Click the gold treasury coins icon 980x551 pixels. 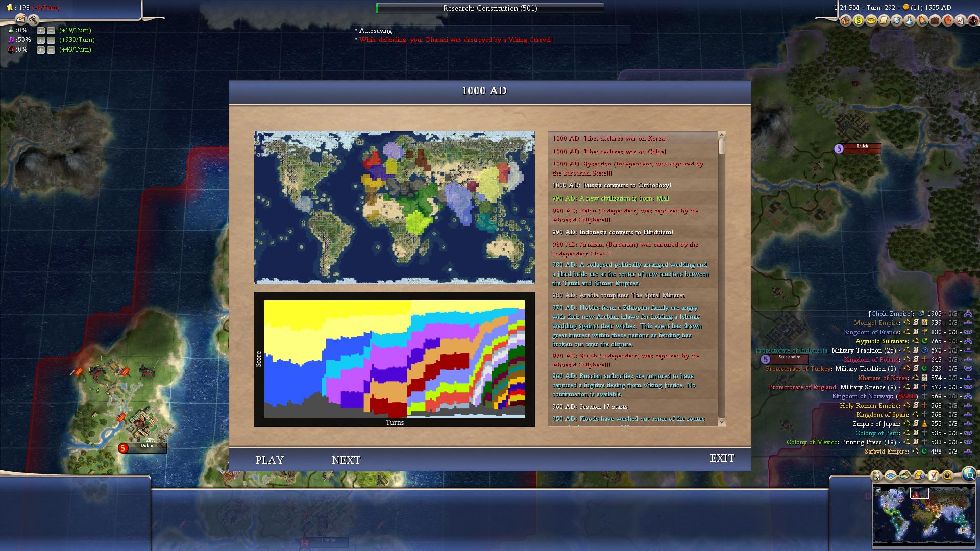(9, 8)
